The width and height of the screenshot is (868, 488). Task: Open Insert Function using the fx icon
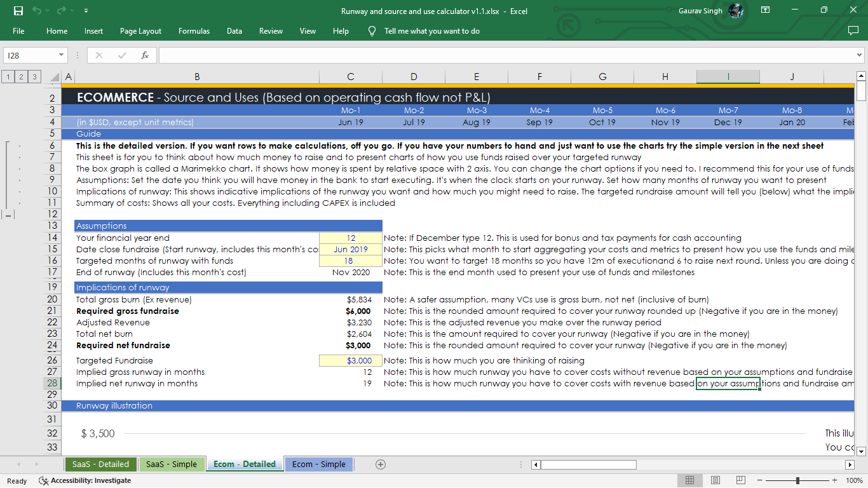pyautogui.click(x=146, y=55)
